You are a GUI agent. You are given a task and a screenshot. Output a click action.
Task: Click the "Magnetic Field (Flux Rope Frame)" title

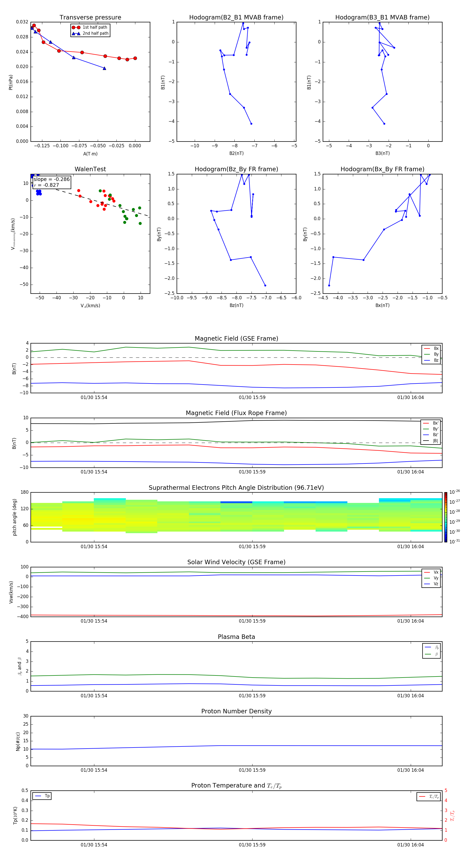[236, 413]
